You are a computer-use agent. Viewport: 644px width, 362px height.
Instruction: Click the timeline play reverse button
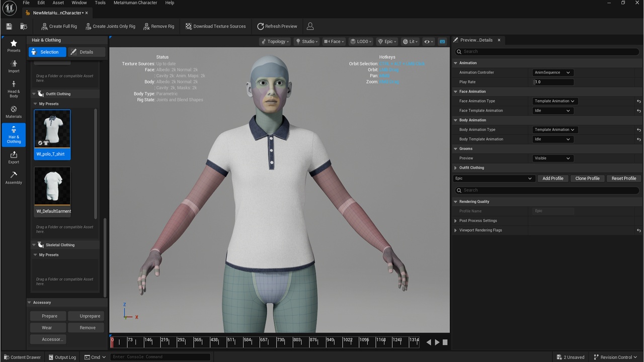tap(429, 342)
